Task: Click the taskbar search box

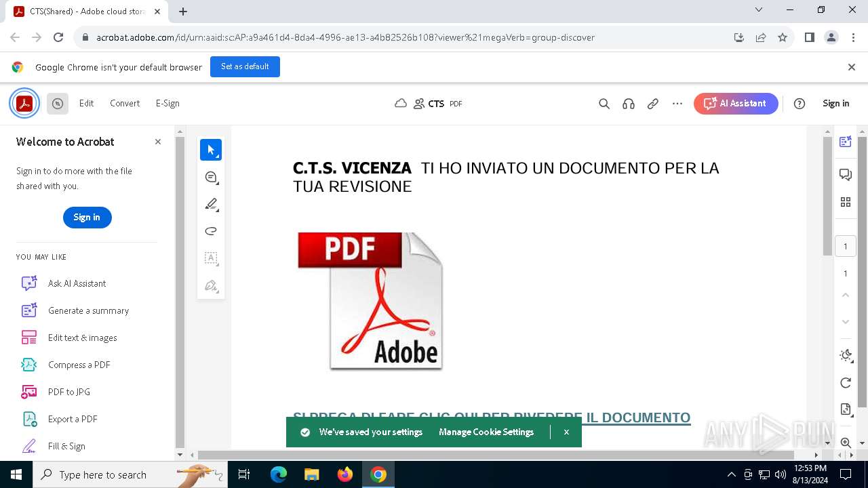Action: pos(130,474)
